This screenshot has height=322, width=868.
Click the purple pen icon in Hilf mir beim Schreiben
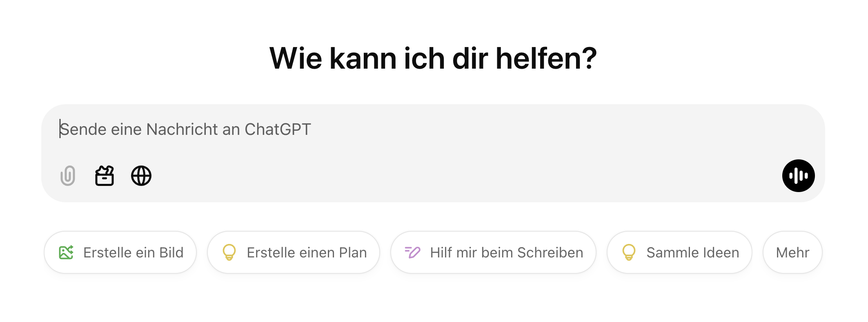412,253
